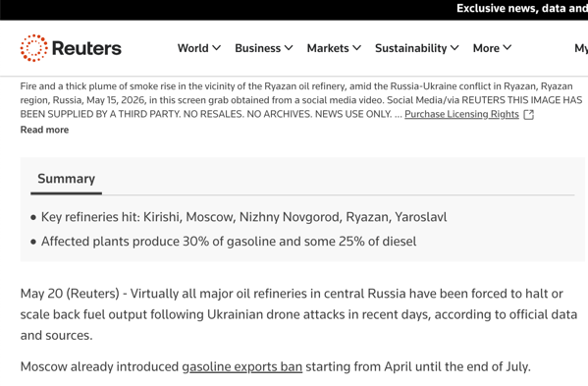Expand the Sustainability chevron arrow
This screenshot has height=386, width=588.
pos(454,48)
